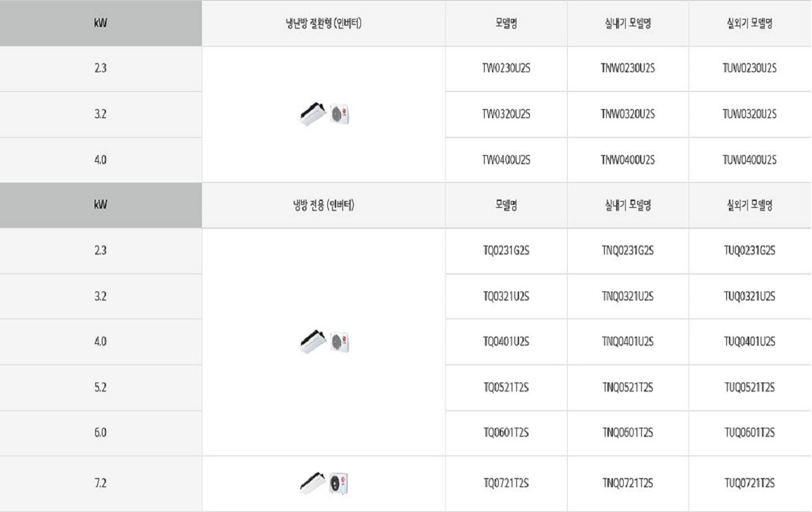
Task: Click the 냉난방 절환형 (인버터) header
Action: click(324, 23)
